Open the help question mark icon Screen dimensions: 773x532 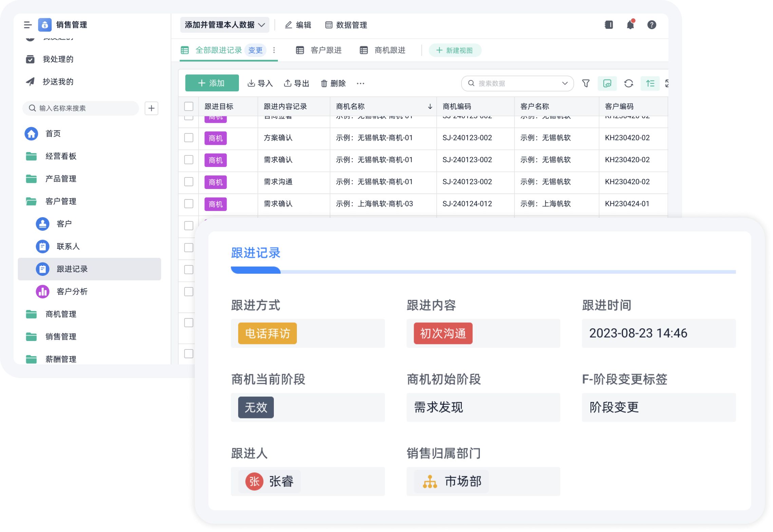pyautogui.click(x=651, y=25)
